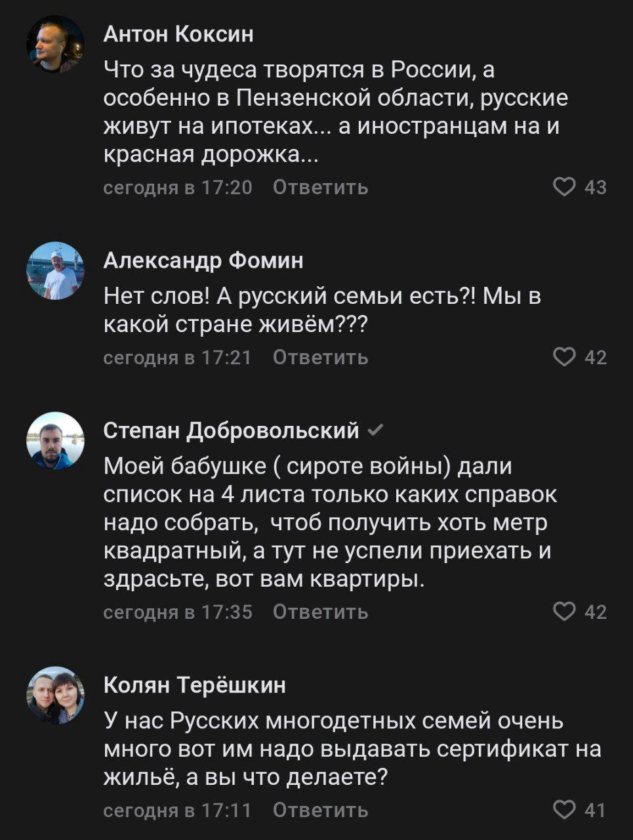
Task: Like Антон Коксин's comment with heart icon
Action: pos(564,188)
